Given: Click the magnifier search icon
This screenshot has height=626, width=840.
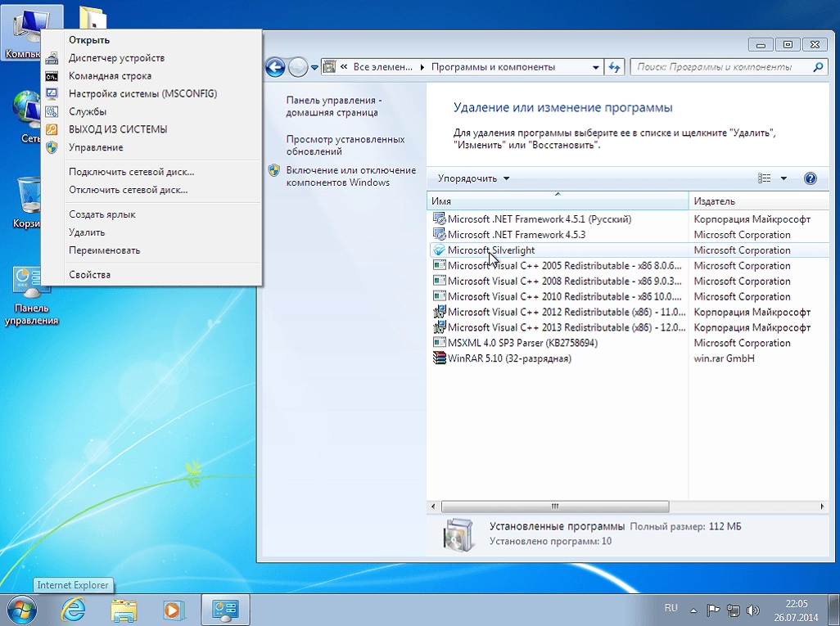Looking at the screenshot, I should [818, 67].
